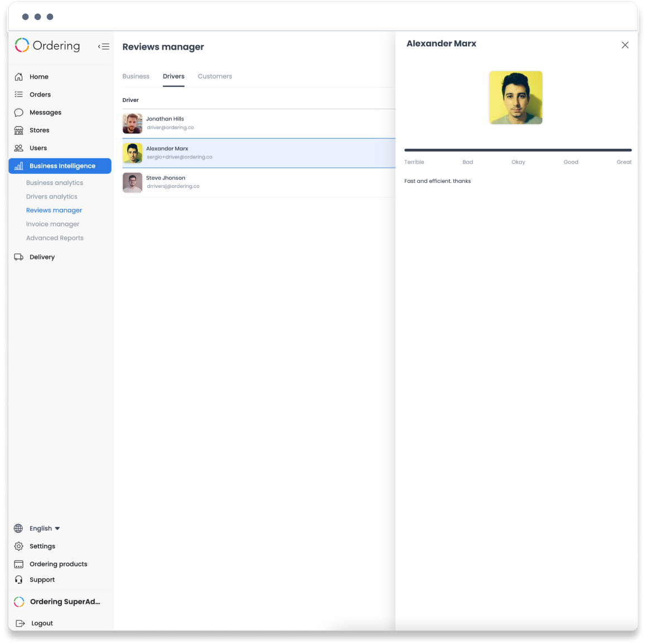Open the Users section label
The width and height of the screenshot is (646, 644).
pyautogui.click(x=38, y=148)
